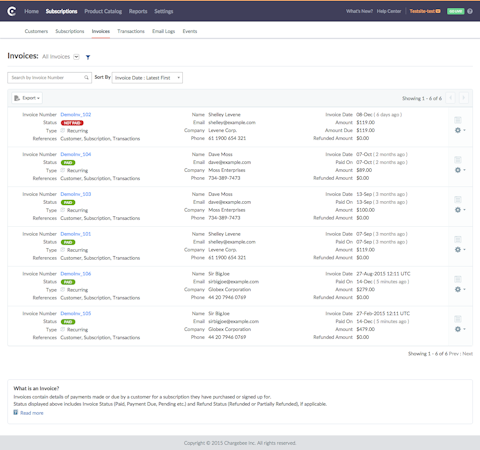Click document icon for invoice DemoInv_103

coord(458,200)
